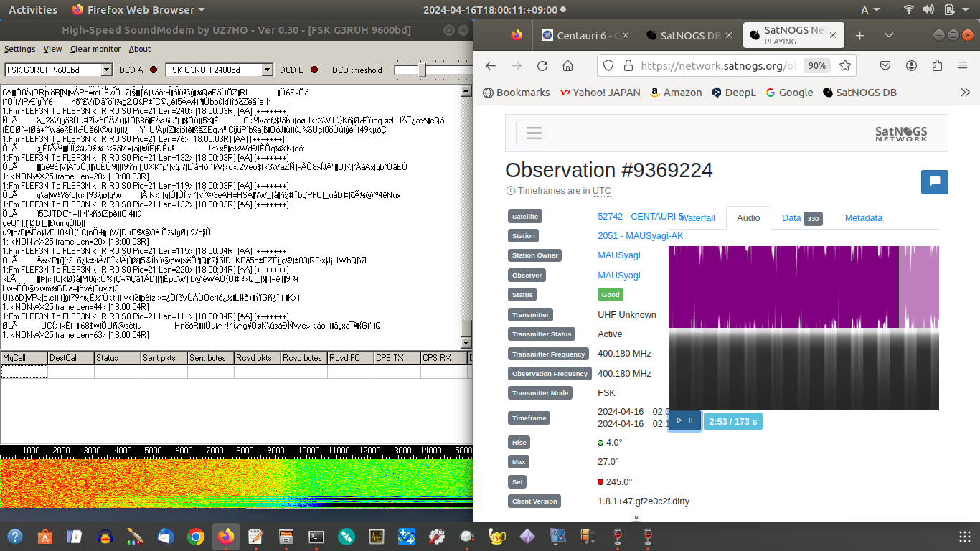
Task: Close the Centauri 6 tab
Action: pyautogui.click(x=626, y=35)
